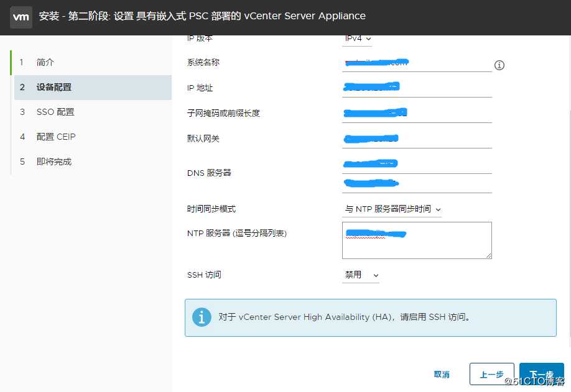
Task: Click the 下一步 next button
Action: coord(542,374)
